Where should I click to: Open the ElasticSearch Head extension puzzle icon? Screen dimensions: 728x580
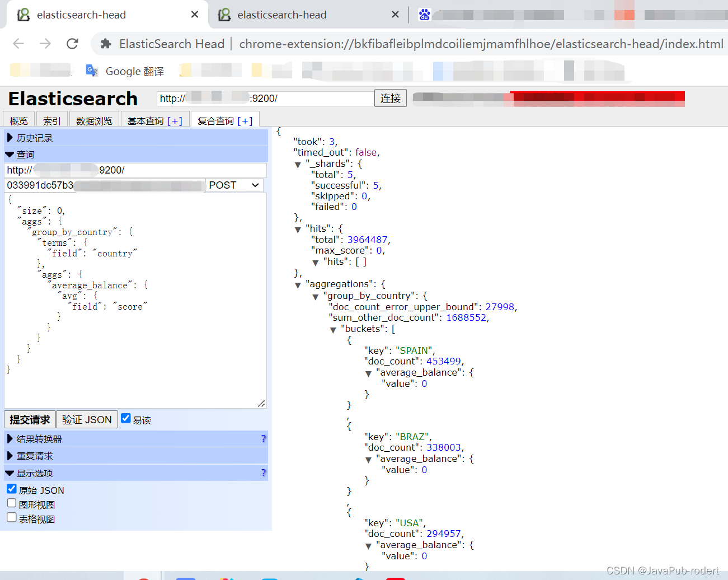105,44
